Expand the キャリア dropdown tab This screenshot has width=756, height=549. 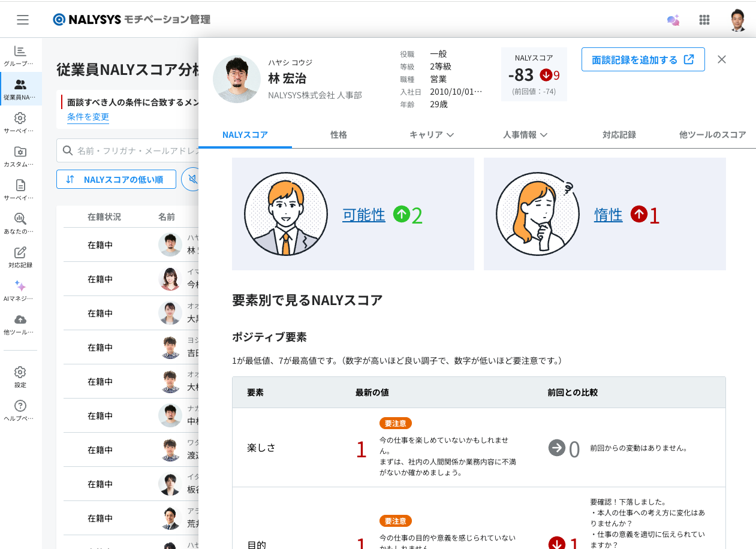[x=431, y=135]
